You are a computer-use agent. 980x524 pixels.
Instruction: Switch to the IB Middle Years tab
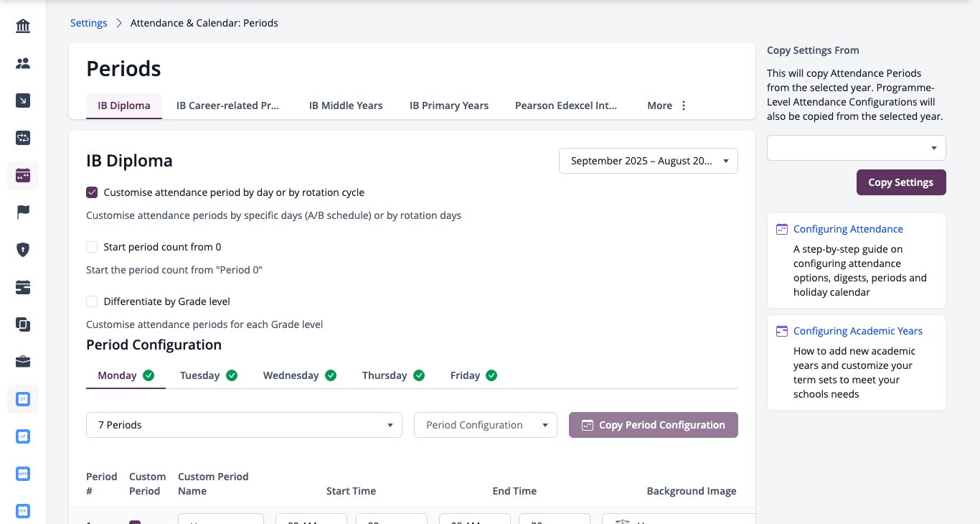346,106
